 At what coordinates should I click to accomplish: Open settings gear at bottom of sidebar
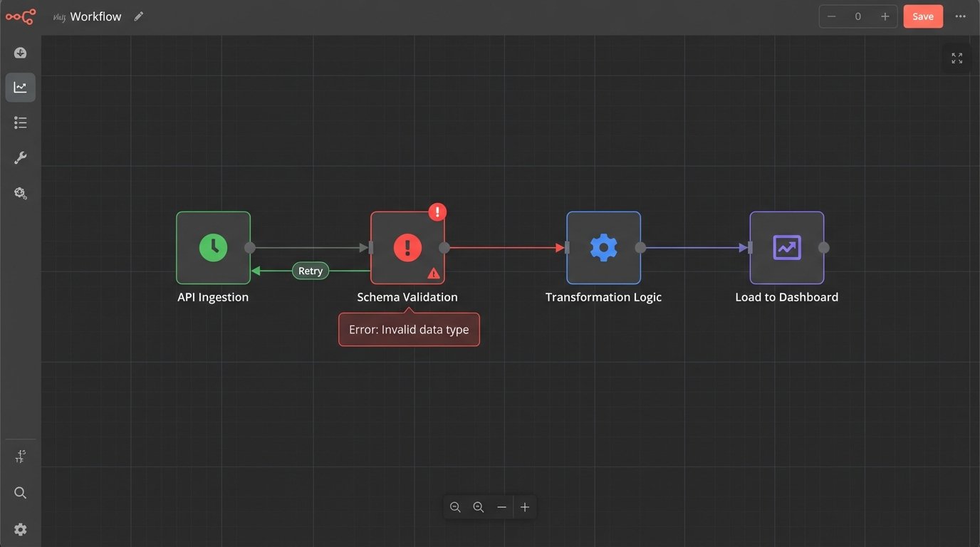click(x=20, y=529)
